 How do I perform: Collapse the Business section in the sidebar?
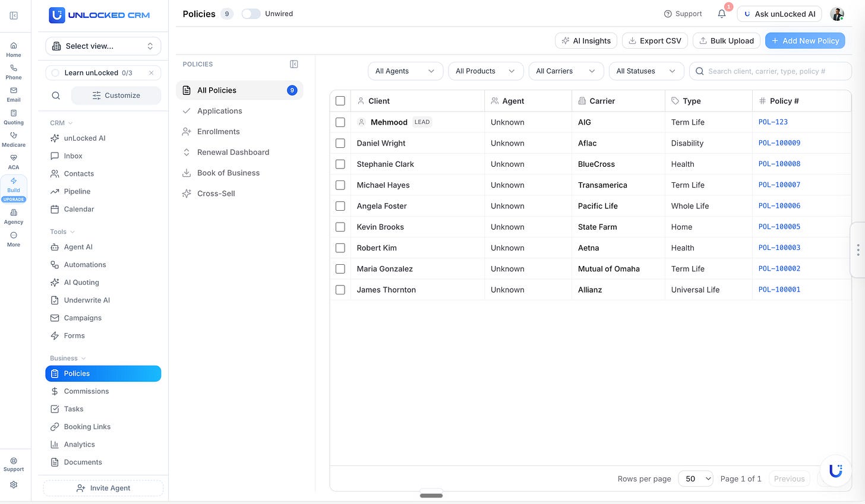pyautogui.click(x=68, y=358)
